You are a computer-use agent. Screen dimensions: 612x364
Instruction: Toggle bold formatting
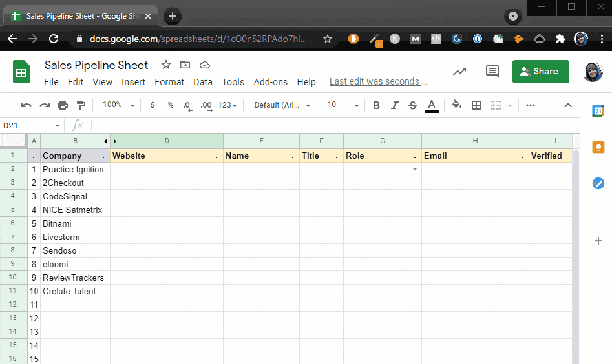click(376, 105)
